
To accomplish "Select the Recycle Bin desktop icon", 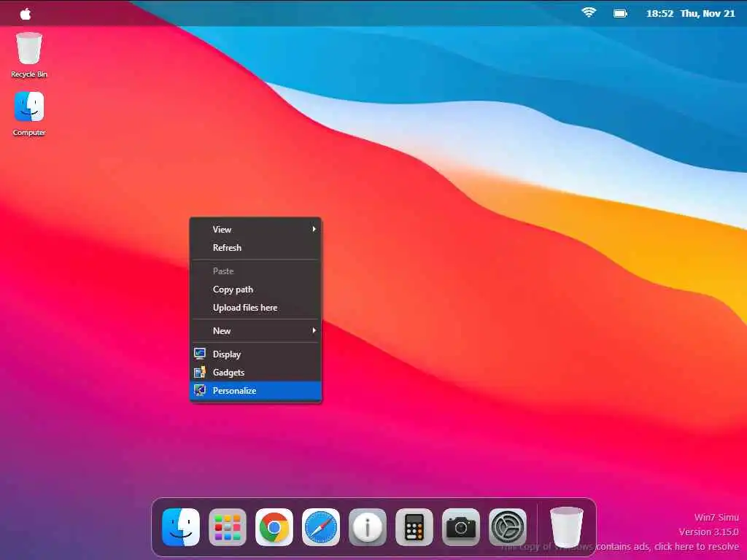I will pos(29,55).
